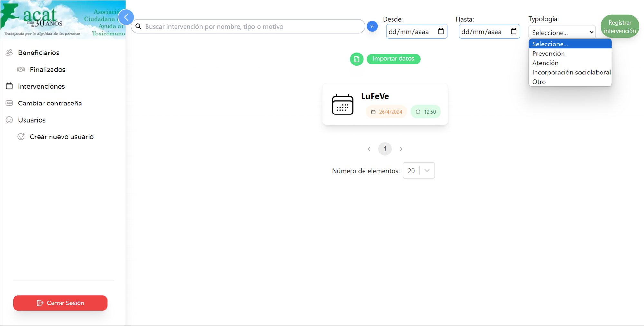Pick Atención in the typology dropdown
This screenshot has height=326, width=644.
pos(545,63)
